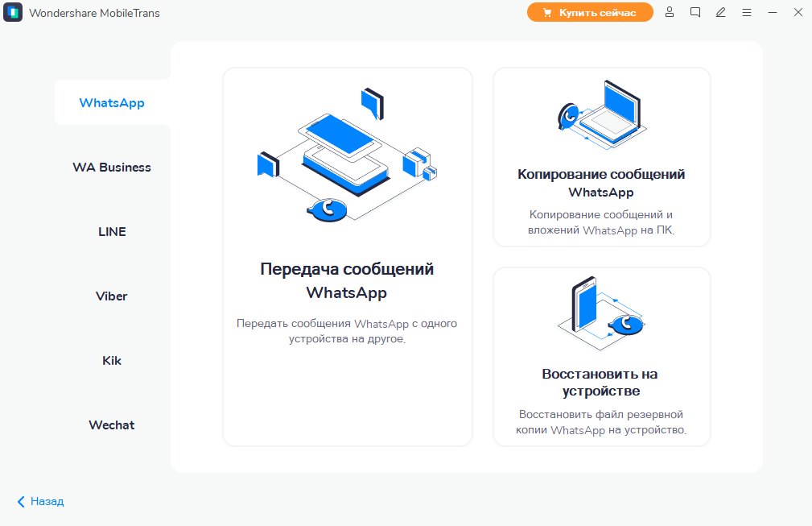Click text 'Восстановить файл резервной копии'

[600, 422]
